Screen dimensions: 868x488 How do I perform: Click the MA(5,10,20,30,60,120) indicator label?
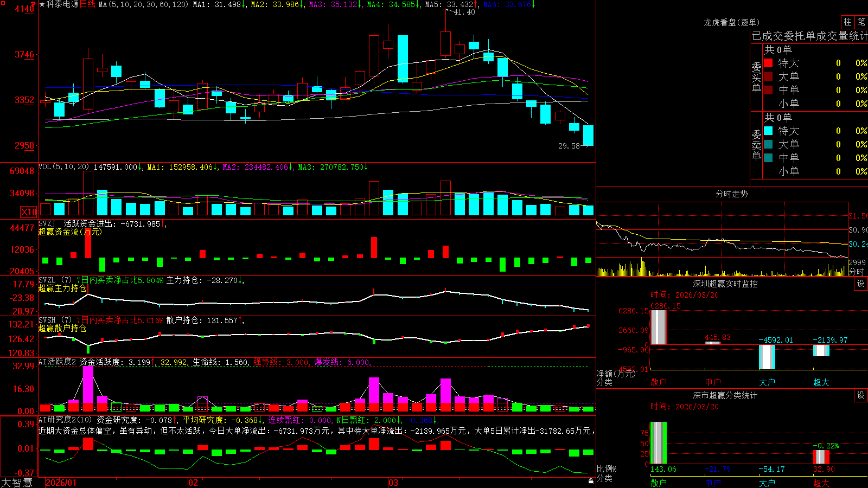tap(144, 4)
